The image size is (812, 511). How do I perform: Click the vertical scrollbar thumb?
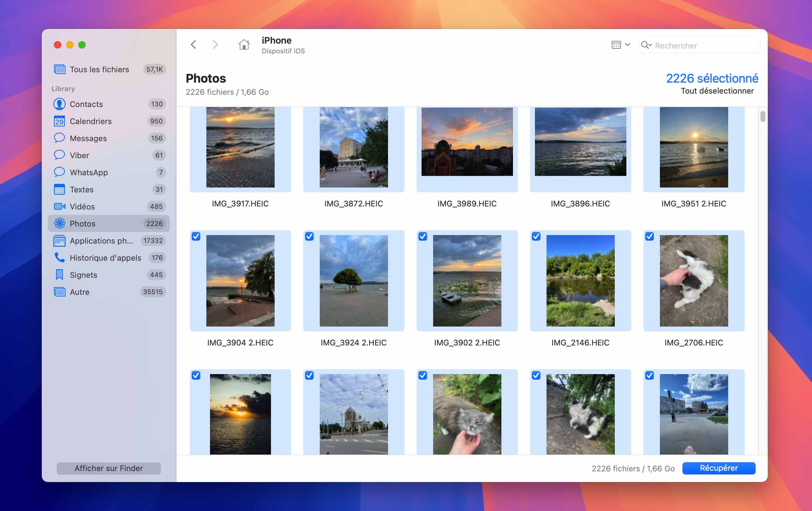click(762, 116)
